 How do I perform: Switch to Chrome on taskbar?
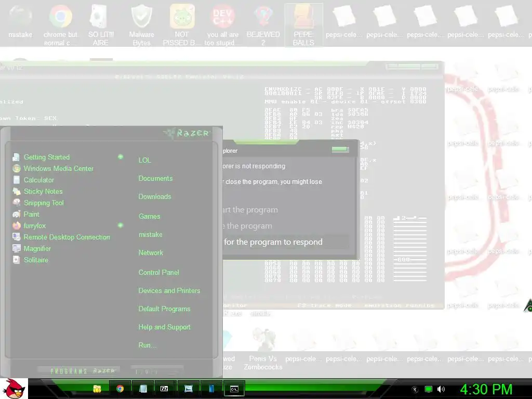coord(120,389)
